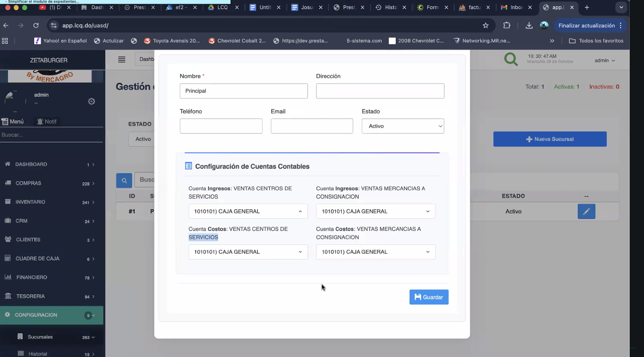Click the Nueva Sucursal button
644x357 pixels.
coord(550,139)
